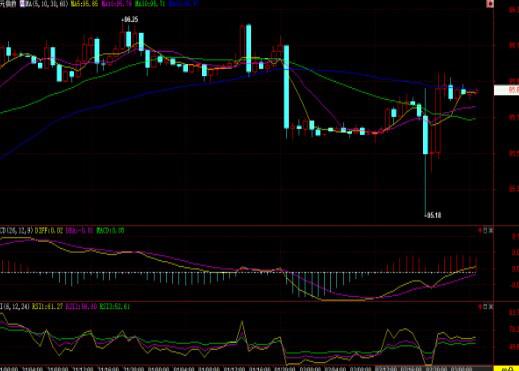Click the purple DEA value label
The height and width of the screenshot is (371, 519).
coord(79,230)
